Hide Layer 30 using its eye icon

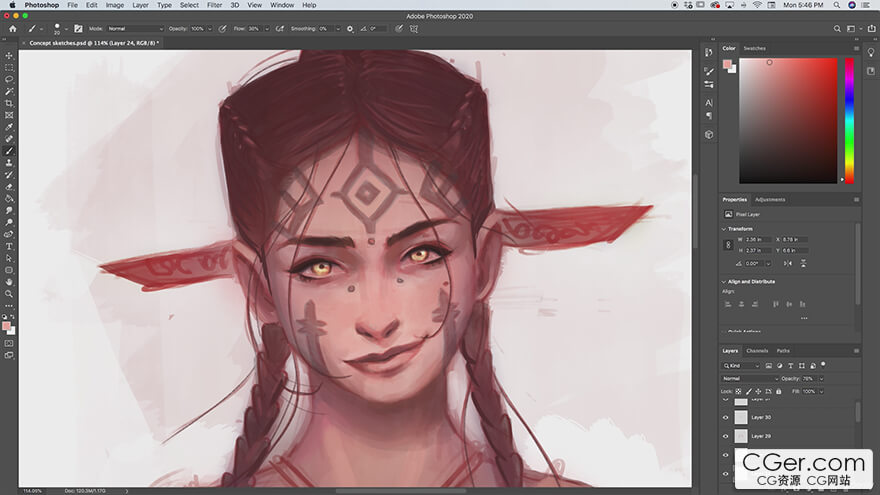[x=726, y=417]
